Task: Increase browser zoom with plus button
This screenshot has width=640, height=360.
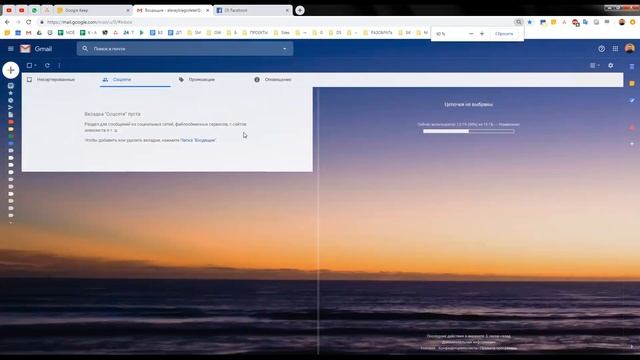Action: pyautogui.click(x=482, y=34)
